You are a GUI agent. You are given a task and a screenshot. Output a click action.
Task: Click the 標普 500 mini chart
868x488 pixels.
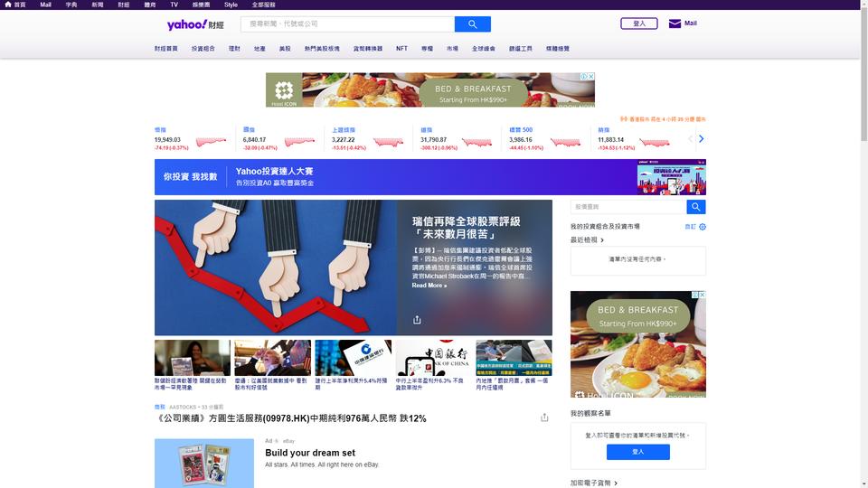tap(565, 142)
